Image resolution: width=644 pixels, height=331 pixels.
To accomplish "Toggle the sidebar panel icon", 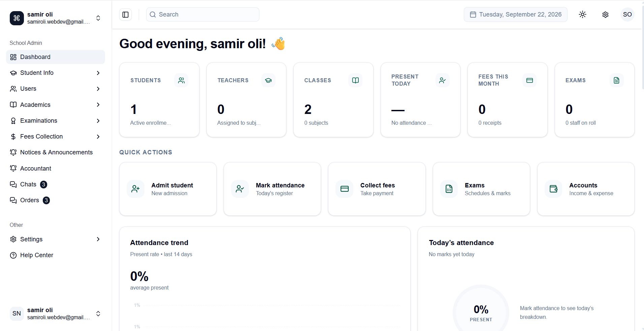I will tap(125, 14).
